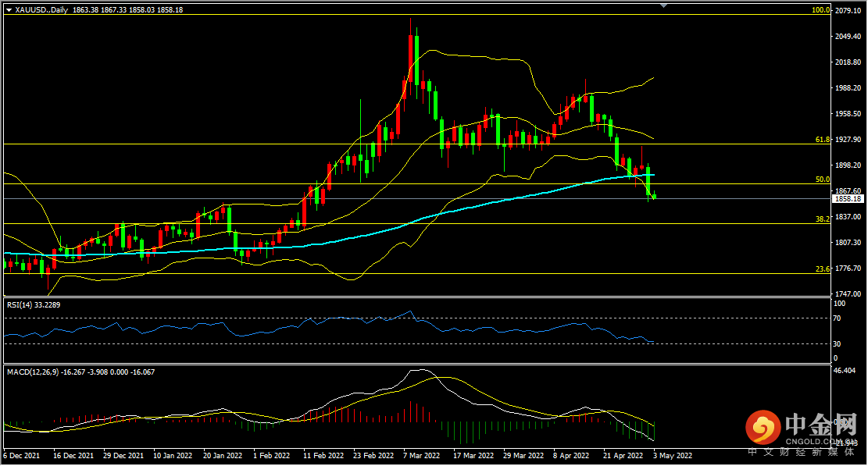Click price axis value '2018.80'

click(848, 62)
